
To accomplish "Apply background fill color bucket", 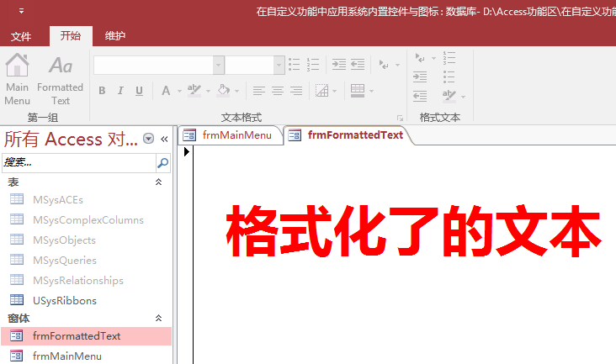I will (224, 91).
